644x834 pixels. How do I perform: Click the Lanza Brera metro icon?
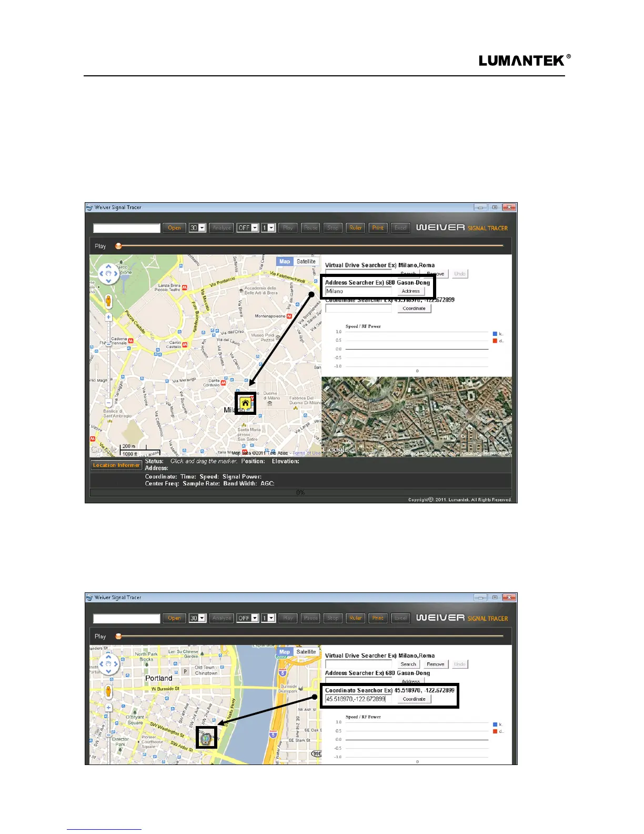coord(185,287)
